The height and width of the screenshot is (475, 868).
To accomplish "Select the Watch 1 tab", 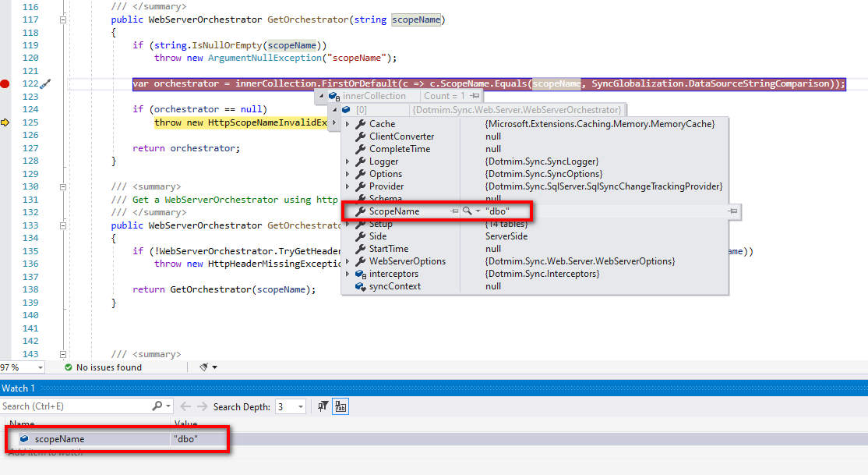I will point(19,388).
